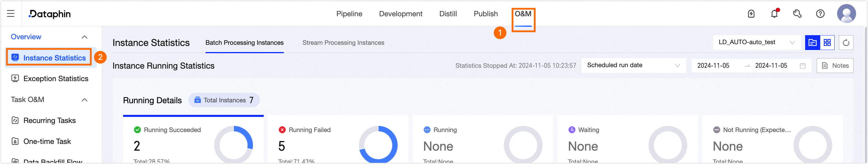Open the lightning quick-task icon in header
This screenshot has height=164, width=868.
[x=751, y=14]
